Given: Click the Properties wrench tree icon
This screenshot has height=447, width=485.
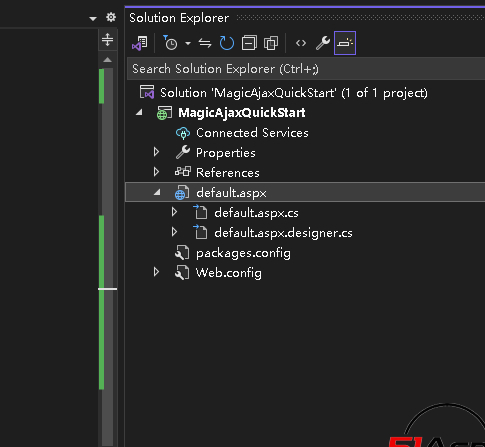Looking at the screenshot, I should [183, 152].
